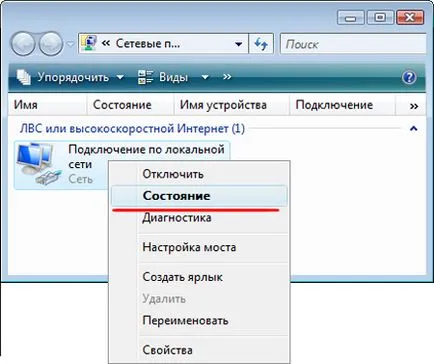Sort by Имя устройства column header
434x364 pixels.
pos(232,105)
